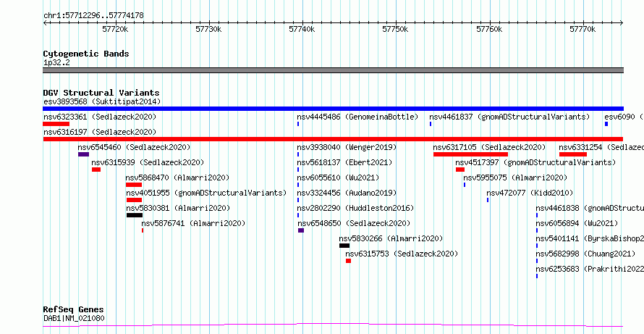Open the nsv4461838 gnomADStructuralVariants label
644x334 pixels.
tap(590, 208)
